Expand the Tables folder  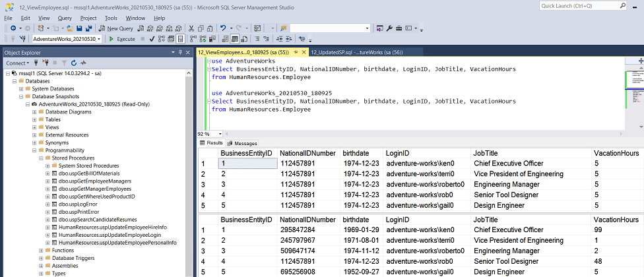(x=34, y=119)
